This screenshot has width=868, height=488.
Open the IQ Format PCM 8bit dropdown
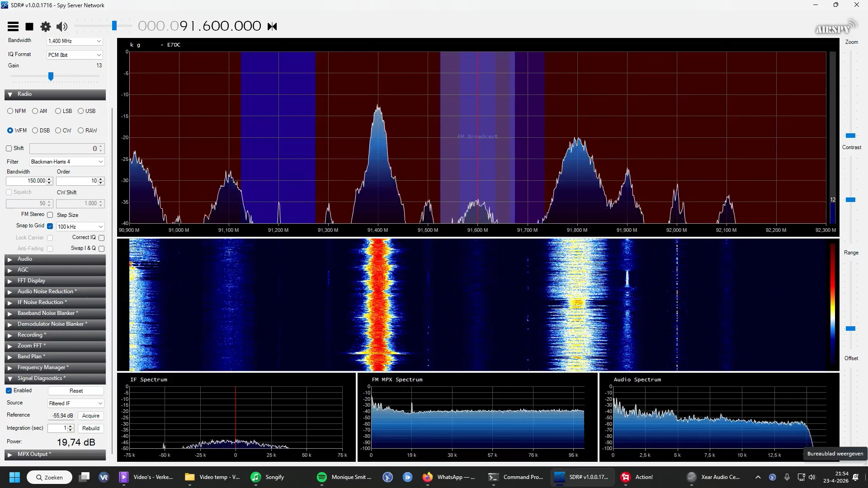point(75,55)
